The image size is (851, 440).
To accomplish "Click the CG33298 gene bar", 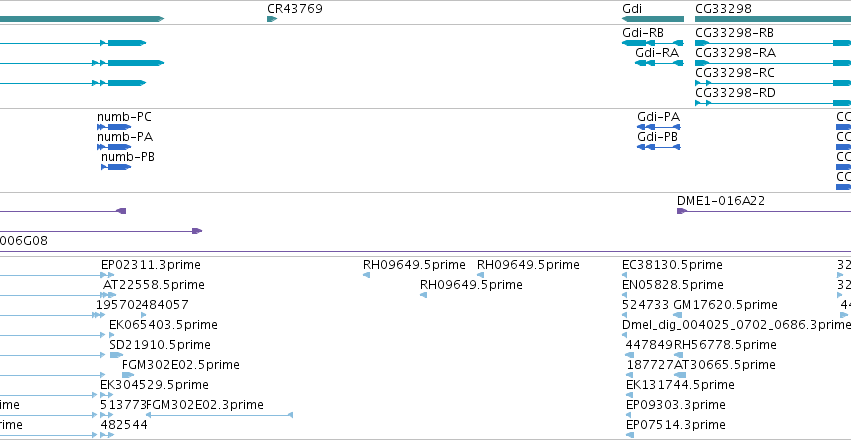I will [772, 19].
